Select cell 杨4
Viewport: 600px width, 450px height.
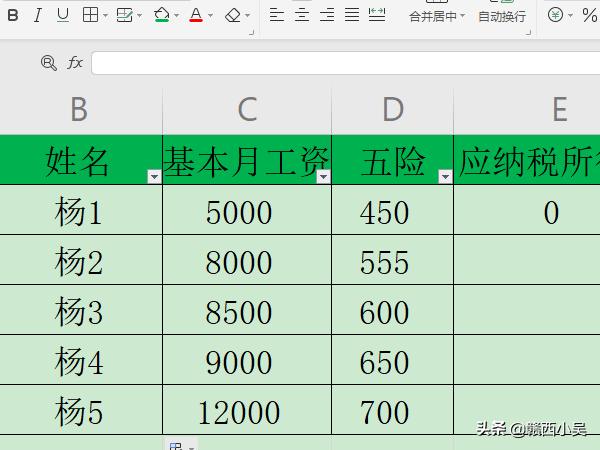pos(81,360)
